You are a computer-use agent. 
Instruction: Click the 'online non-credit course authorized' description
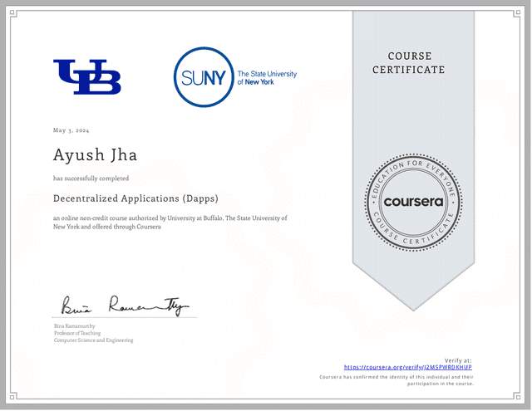click(170, 223)
